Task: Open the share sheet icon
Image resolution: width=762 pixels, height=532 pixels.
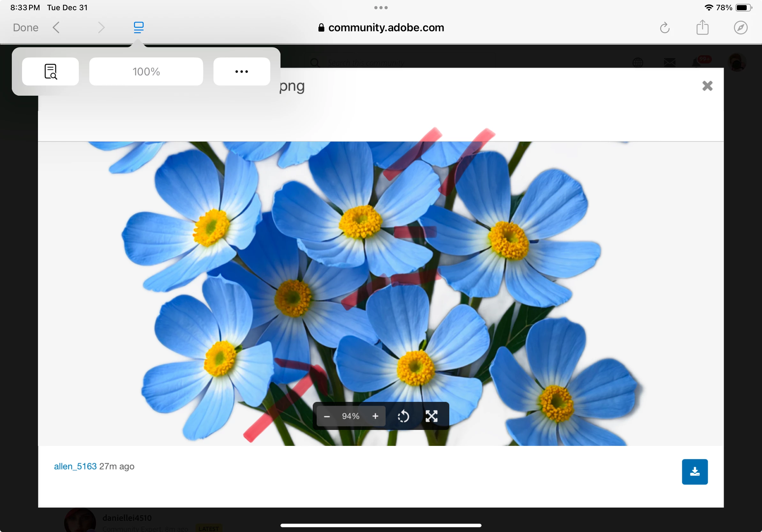Action: pos(702,27)
